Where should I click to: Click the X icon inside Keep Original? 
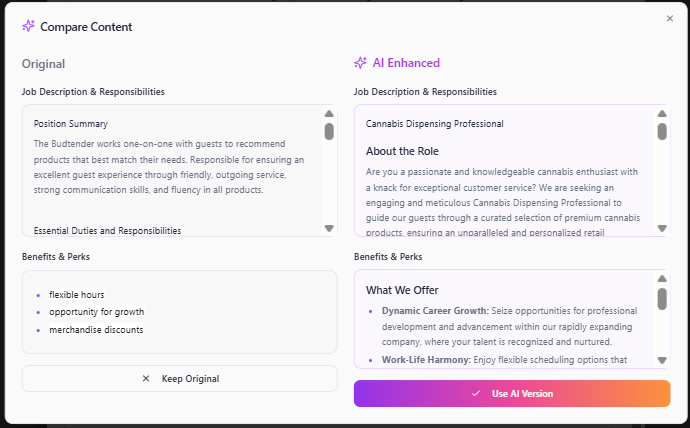pyautogui.click(x=146, y=379)
